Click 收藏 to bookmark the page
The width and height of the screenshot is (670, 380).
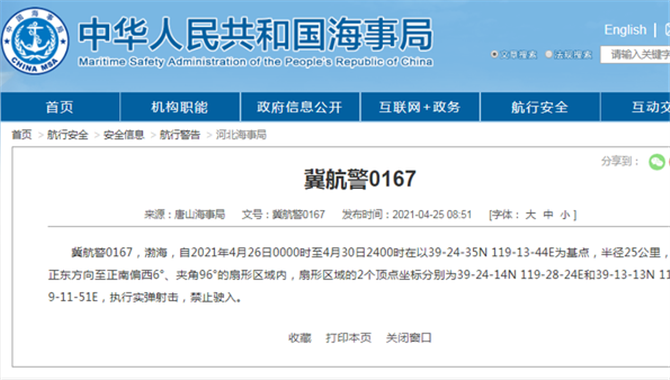[300, 338]
